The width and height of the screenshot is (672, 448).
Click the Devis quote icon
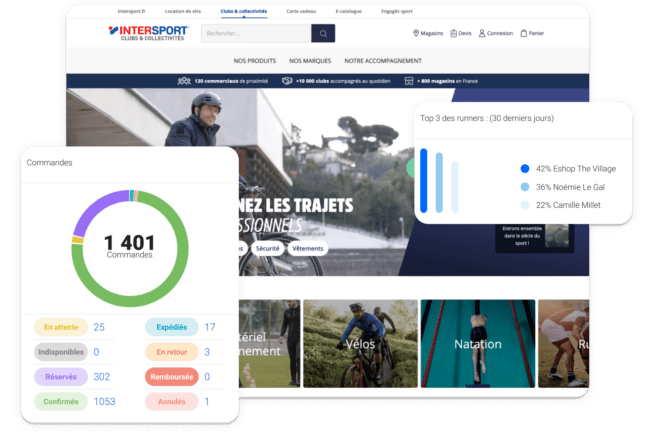[451, 33]
